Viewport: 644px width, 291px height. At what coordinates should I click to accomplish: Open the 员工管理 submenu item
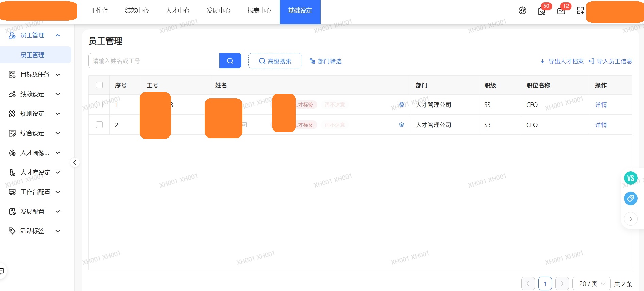[36, 55]
